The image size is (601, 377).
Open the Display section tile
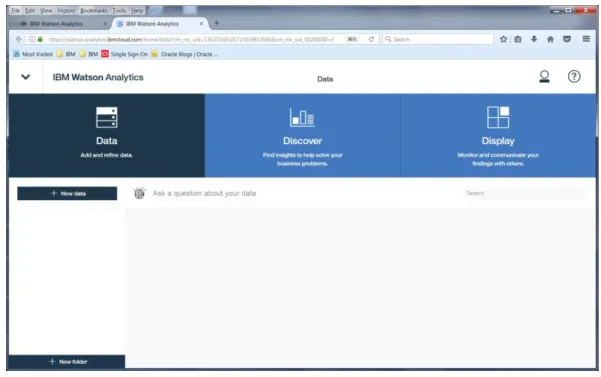(x=498, y=135)
